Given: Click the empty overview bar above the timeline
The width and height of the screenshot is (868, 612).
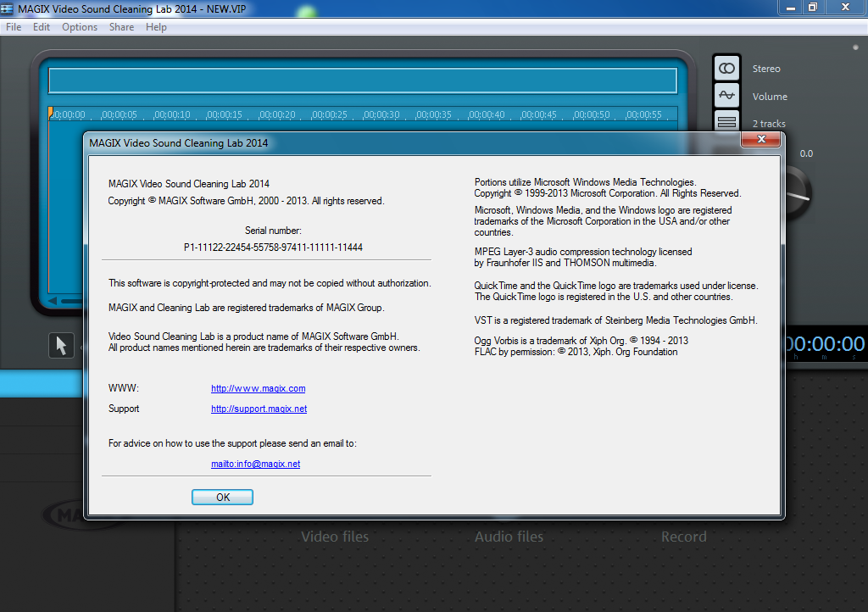Looking at the screenshot, I should (x=363, y=81).
